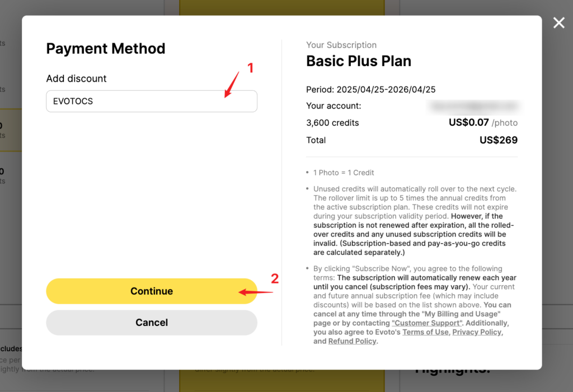Click the US$269 total amount

499,140
